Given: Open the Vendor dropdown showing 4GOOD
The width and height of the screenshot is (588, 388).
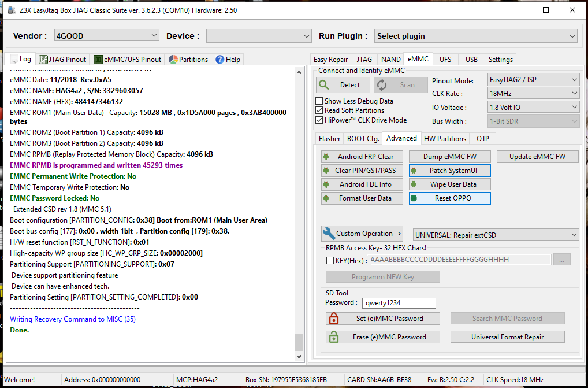Looking at the screenshot, I should 106,36.
